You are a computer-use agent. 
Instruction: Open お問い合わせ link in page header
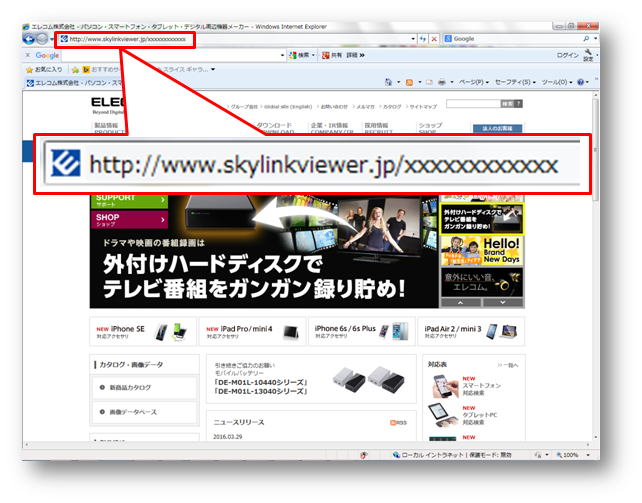point(334,106)
